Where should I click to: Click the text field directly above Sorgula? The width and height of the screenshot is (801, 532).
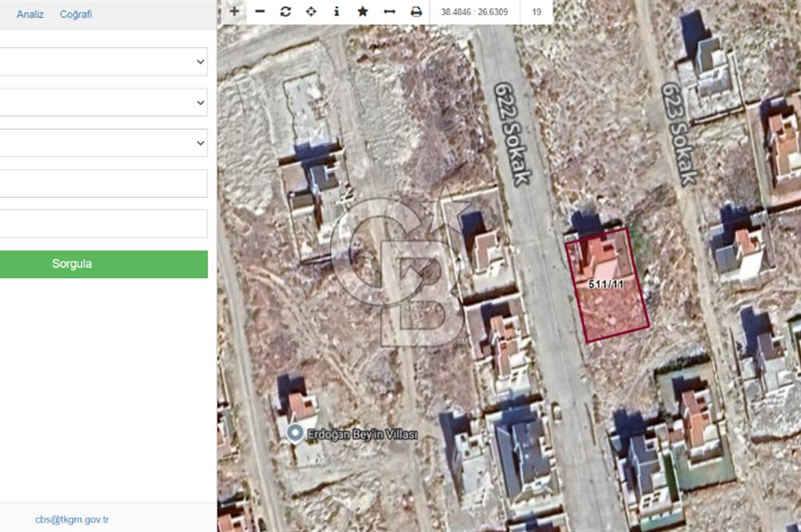[103, 224]
